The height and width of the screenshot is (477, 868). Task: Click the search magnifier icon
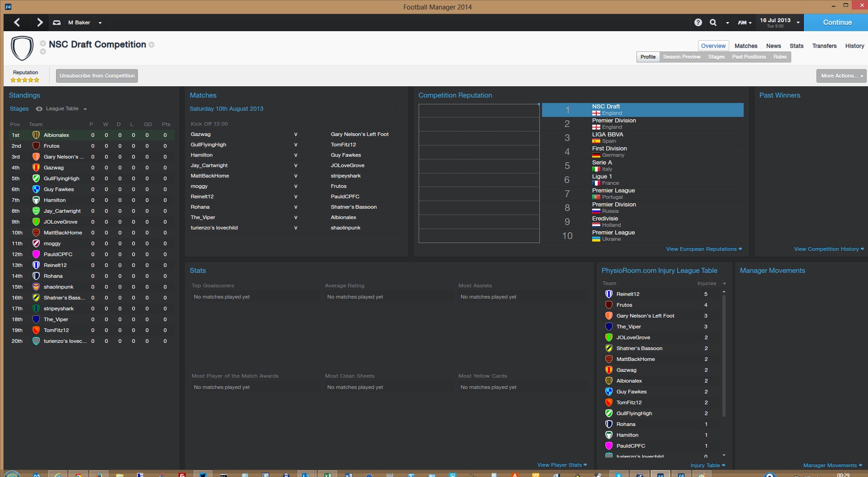(713, 22)
